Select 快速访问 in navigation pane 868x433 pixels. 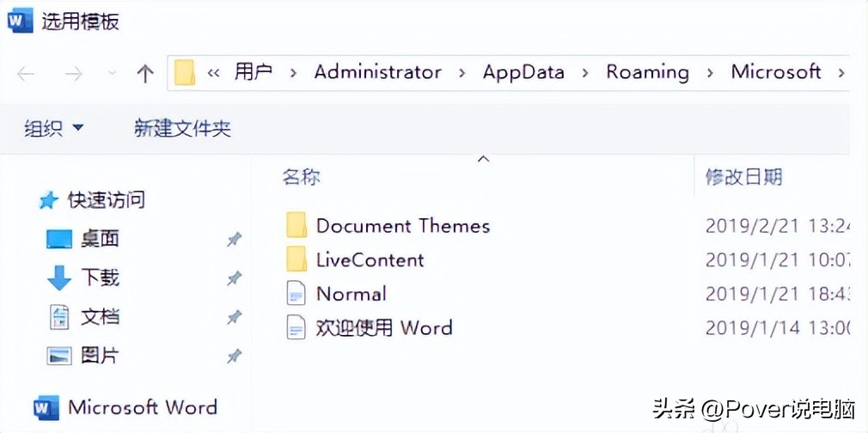(x=107, y=199)
